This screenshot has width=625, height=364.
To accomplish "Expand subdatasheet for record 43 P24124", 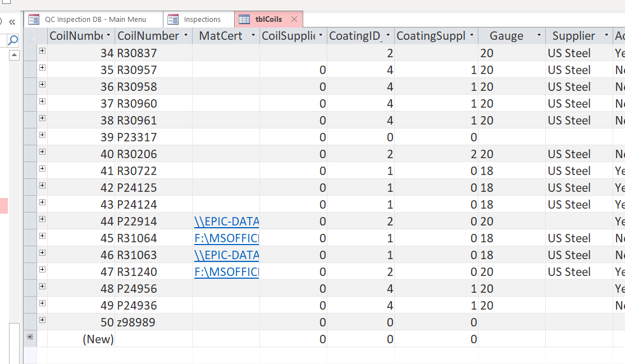I will (x=42, y=202).
